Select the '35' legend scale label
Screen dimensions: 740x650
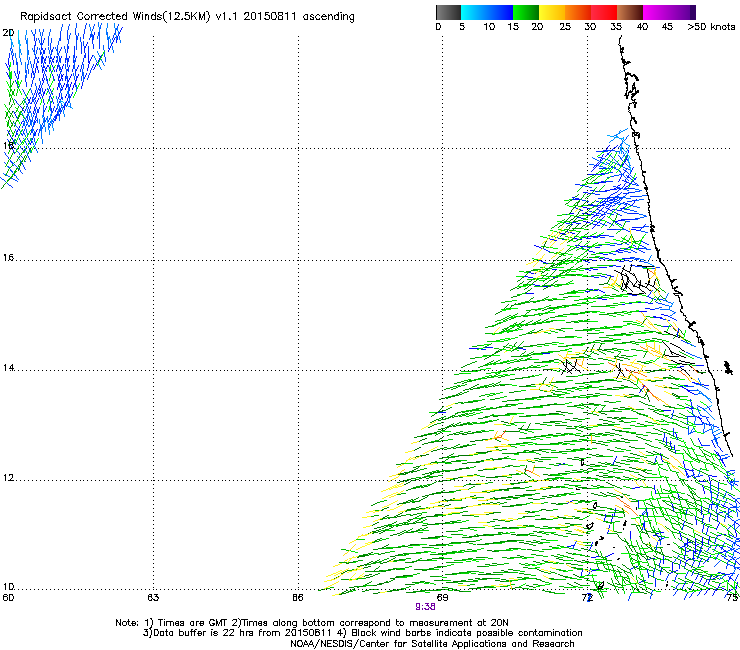tap(616, 27)
